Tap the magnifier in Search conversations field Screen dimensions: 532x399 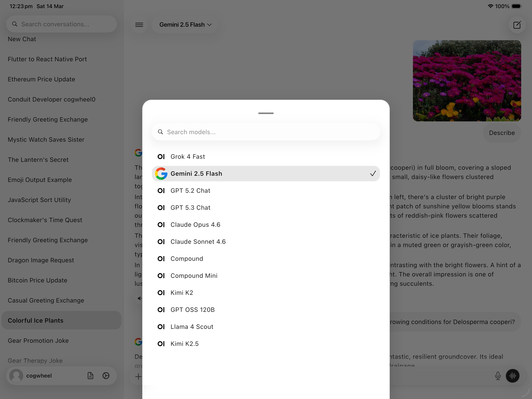pyautogui.click(x=15, y=24)
